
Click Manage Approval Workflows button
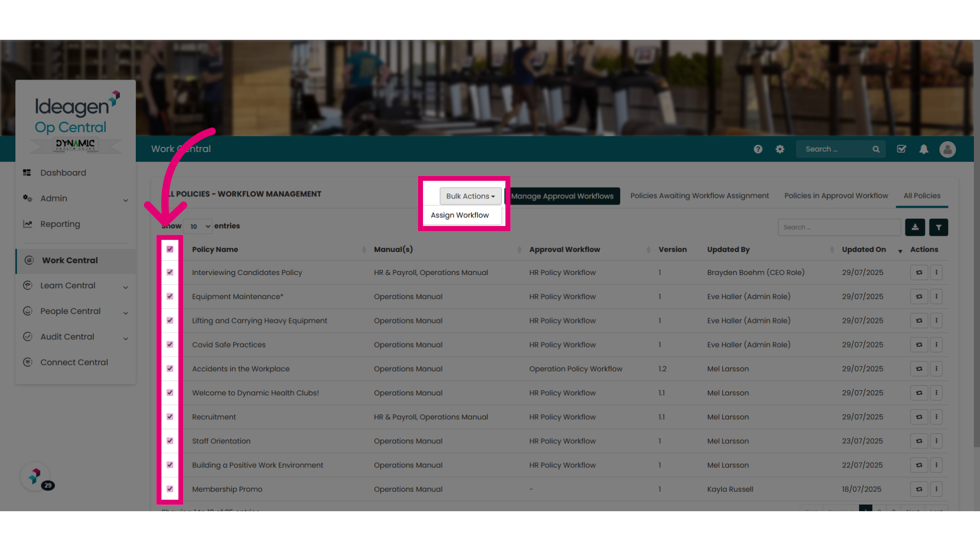point(562,196)
